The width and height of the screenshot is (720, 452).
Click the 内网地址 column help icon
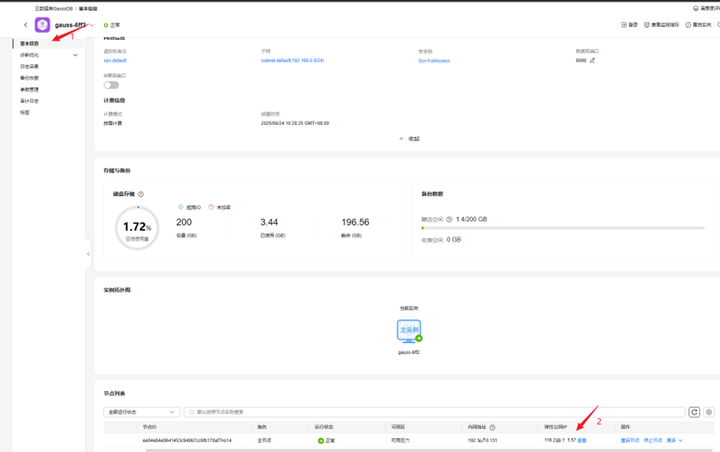(492, 427)
